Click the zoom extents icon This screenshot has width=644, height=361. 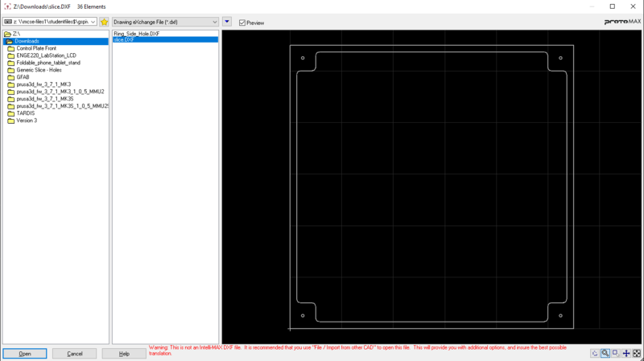pyautogui.click(x=637, y=353)
